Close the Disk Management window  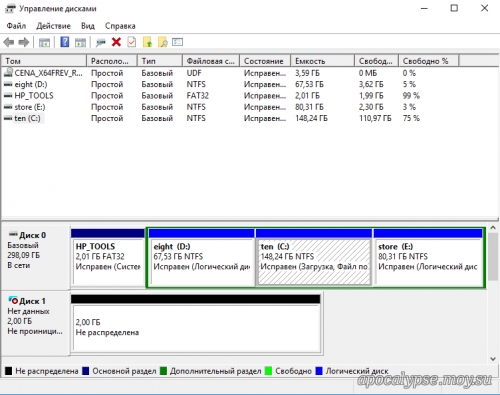[485, 8]
